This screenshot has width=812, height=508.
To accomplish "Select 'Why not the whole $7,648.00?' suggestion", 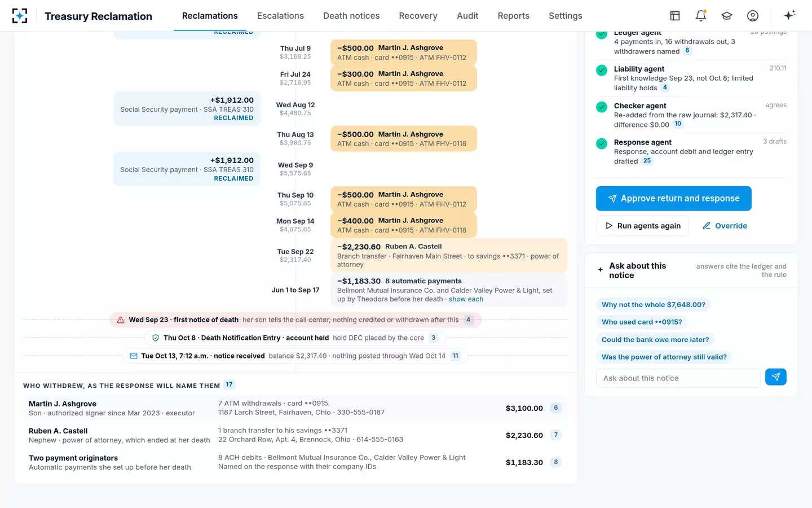I will (x=653, y=305).
